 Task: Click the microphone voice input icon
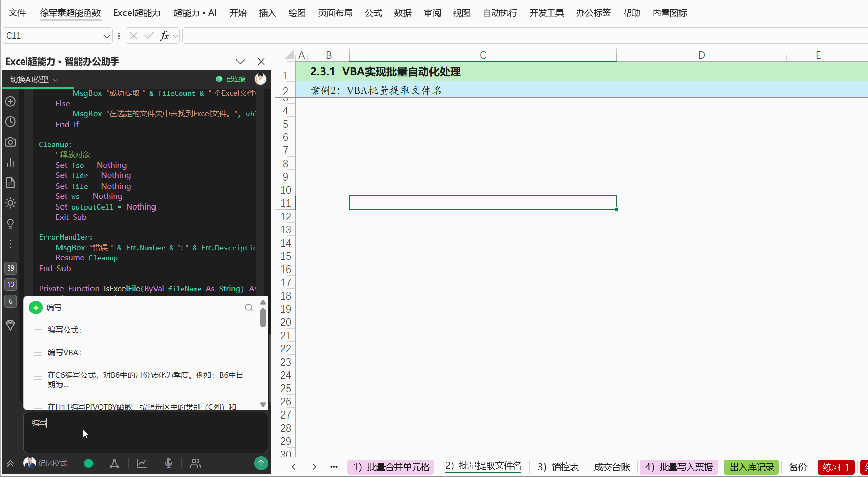click(x=169, y=463)
